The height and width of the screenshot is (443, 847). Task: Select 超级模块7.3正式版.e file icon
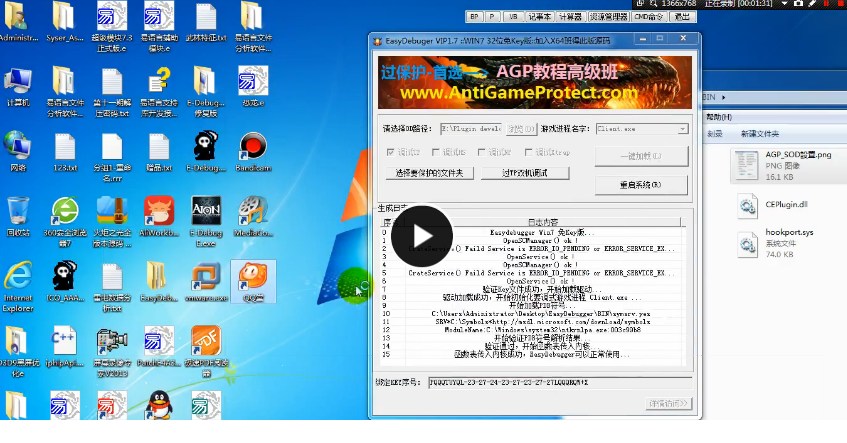tap(112, 26)
